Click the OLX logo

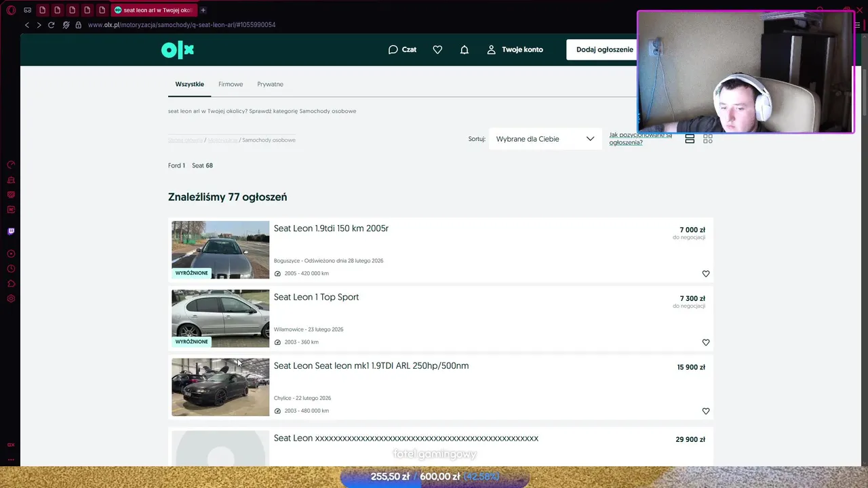pyautogui.click(x=178, y=49)
